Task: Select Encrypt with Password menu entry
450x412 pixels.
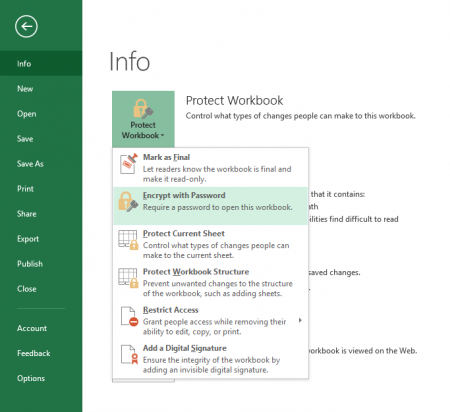Action: coord(210,206)
